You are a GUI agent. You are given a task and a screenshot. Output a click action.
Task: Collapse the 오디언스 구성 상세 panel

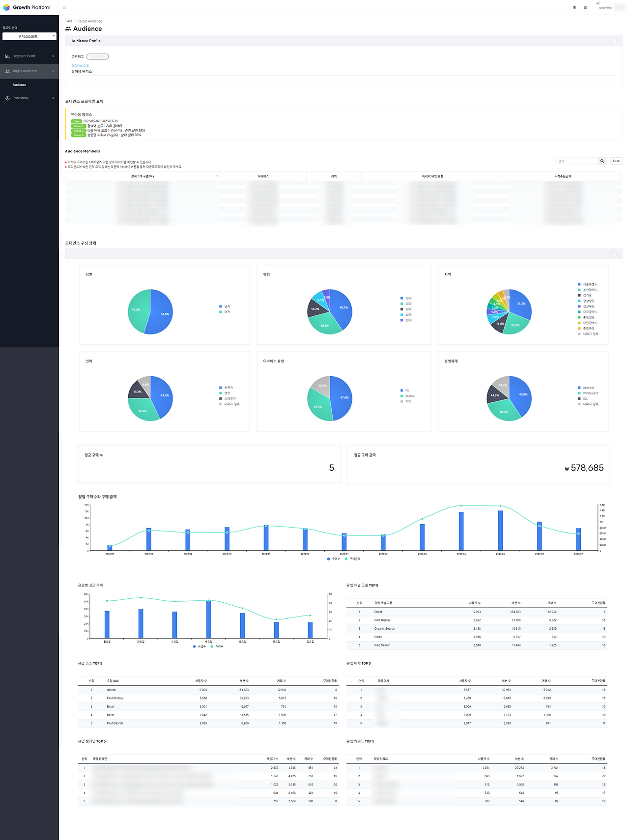point(614,254)
